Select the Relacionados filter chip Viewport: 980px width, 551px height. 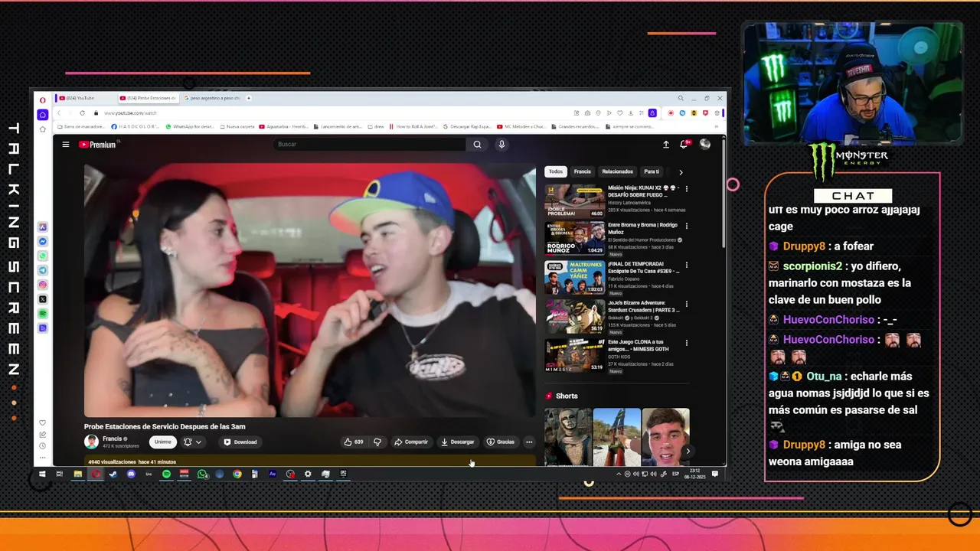(617, 171)
